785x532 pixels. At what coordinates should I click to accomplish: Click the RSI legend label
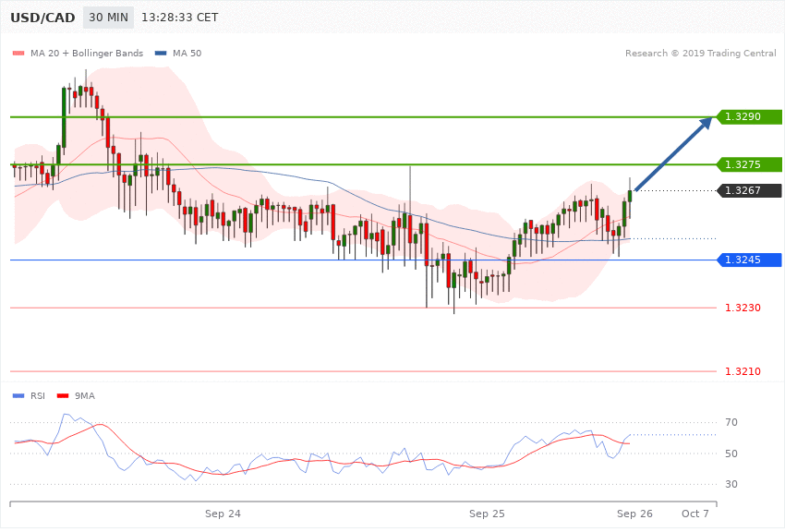tap(38, 396)
